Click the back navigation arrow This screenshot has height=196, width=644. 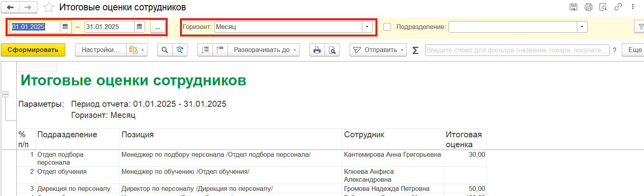(10, 7)
